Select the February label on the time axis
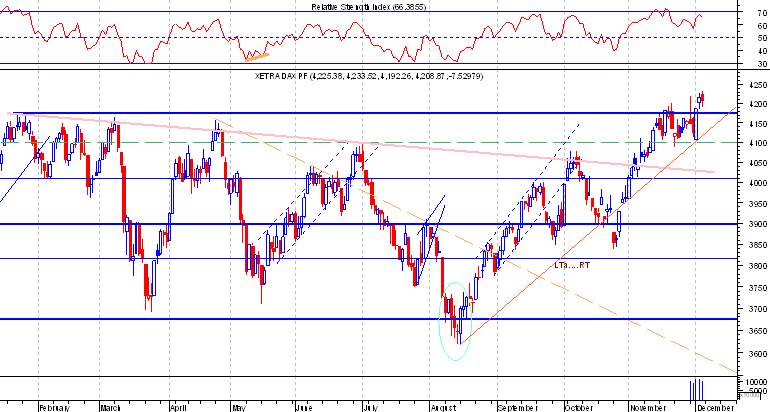Screen dimensions: 770x412 pos(55,408)
